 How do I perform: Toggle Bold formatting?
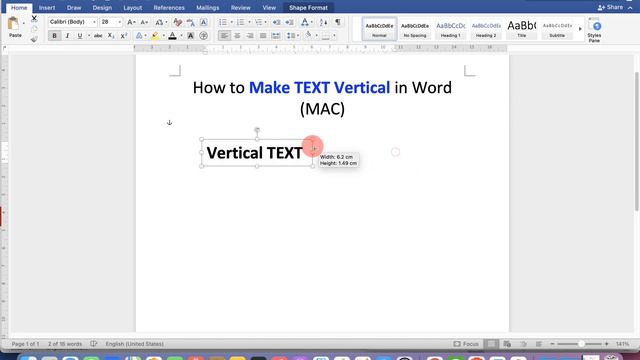54,36
